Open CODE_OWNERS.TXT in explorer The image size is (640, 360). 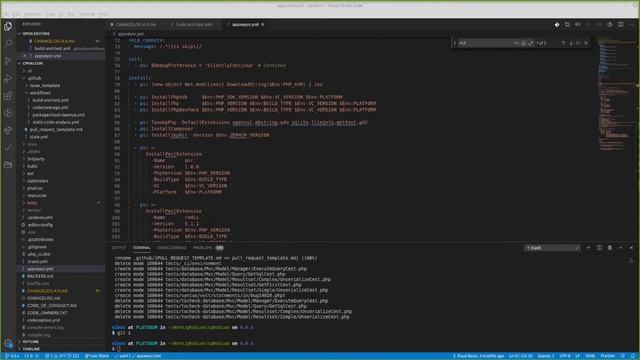tap(47, 313)
